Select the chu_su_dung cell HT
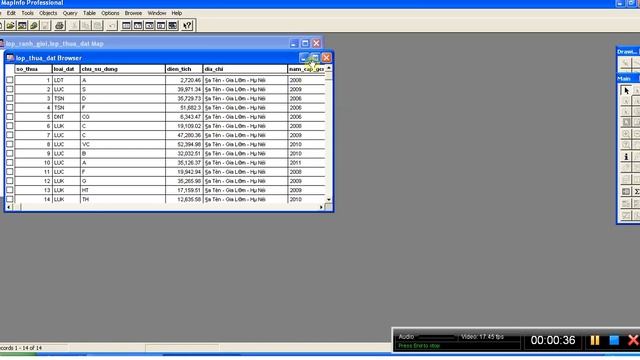Viewport: 640px width, 360px height. [122, 190]
